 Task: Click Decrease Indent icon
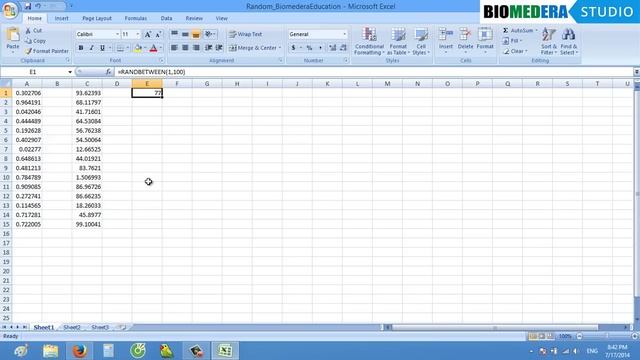point(209,48)
